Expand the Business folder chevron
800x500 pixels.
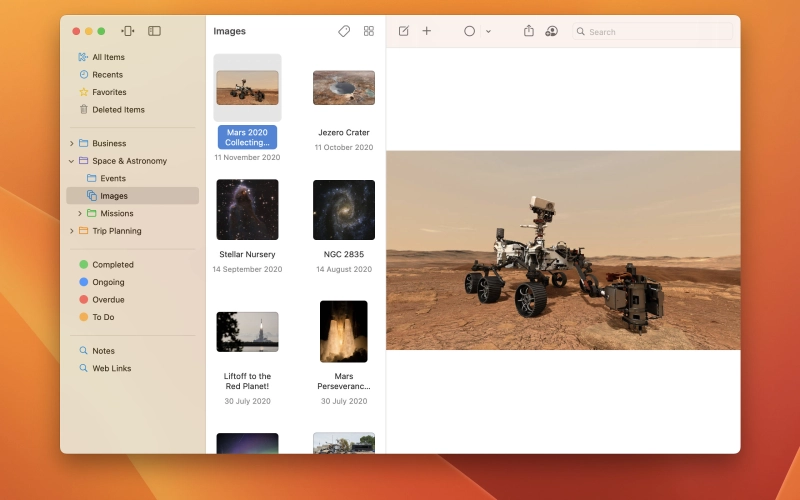(71, 143)
